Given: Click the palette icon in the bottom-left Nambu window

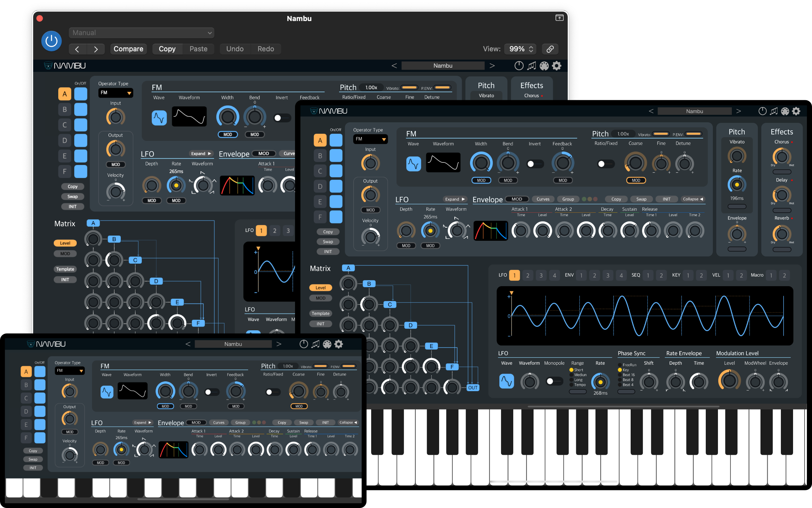Looking at the screenshot, I should click(327, 344).
